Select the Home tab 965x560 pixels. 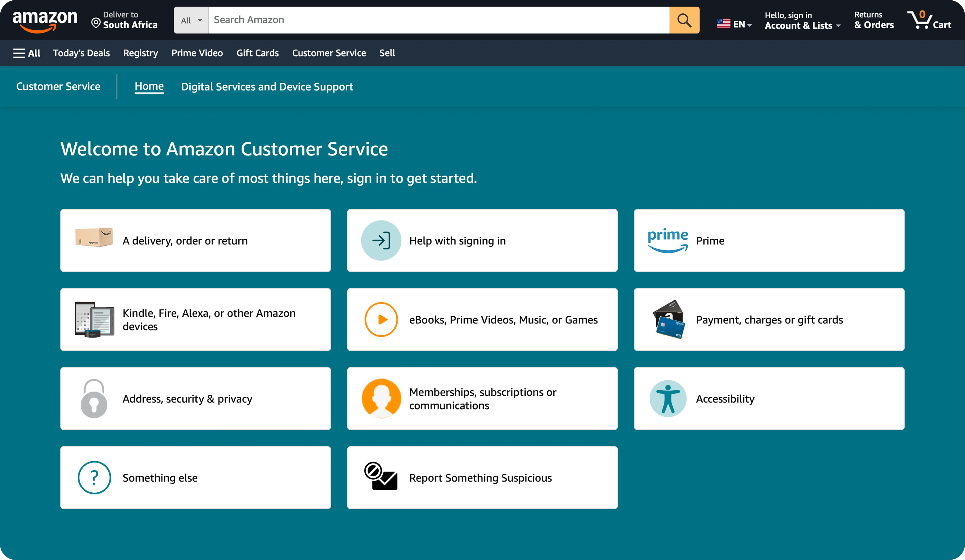click(x=149, y=86)
